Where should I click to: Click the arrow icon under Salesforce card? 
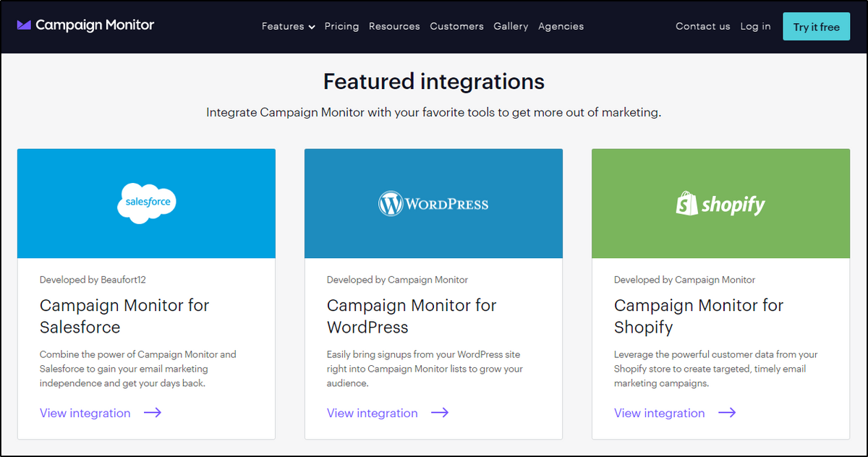153,413
